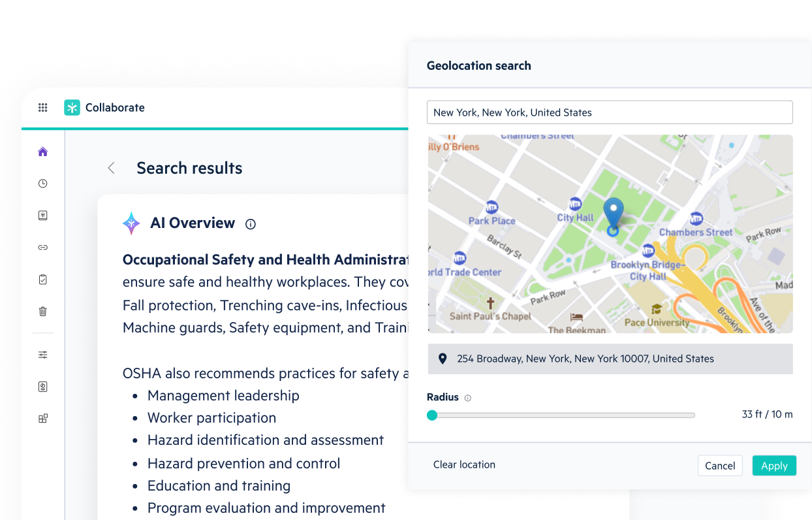The height and width of the screenshot is (520, 812).
Task: Go to Home in the sidebar
Action: click(43, 152)
